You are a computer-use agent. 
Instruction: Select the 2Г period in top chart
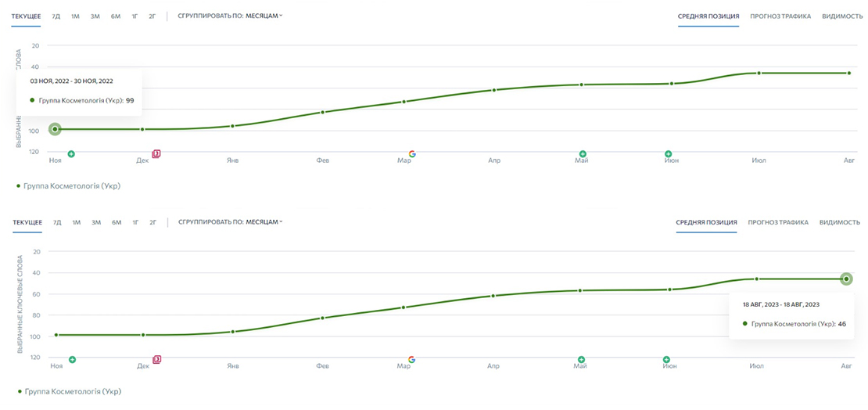152,16
